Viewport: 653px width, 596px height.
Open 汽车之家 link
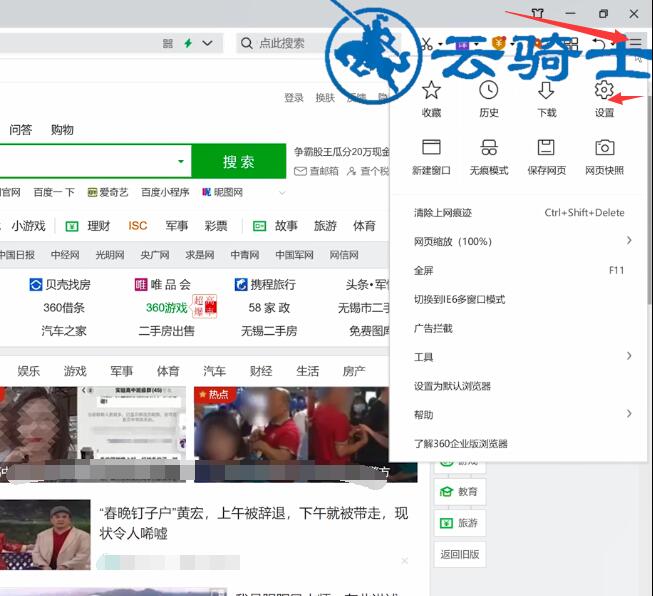(64, 331)
